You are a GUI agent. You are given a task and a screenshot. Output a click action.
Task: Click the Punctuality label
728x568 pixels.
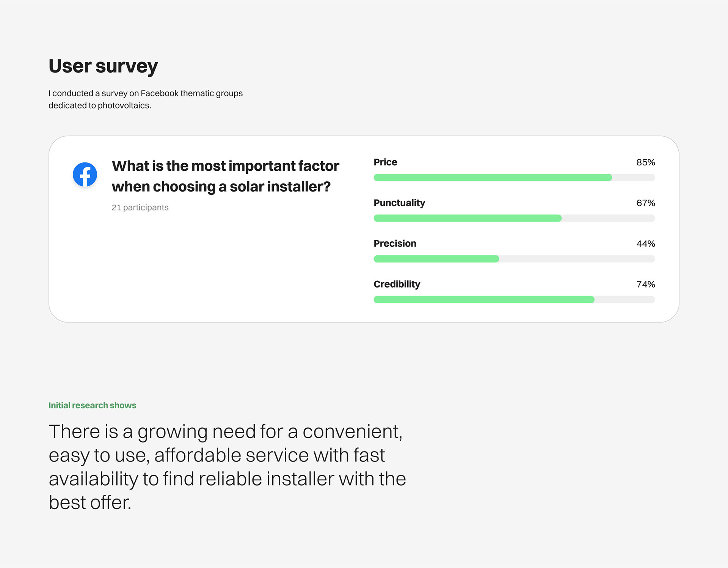[x=399, y=203]
